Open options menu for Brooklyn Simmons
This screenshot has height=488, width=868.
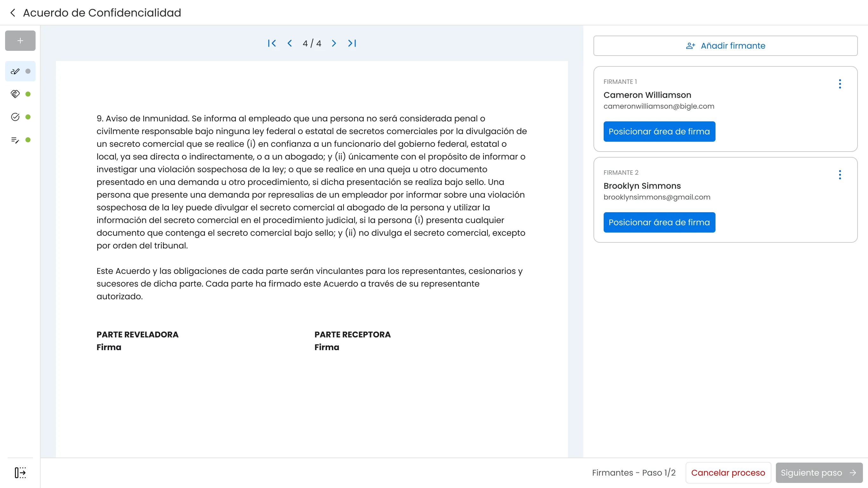[840, 174]
